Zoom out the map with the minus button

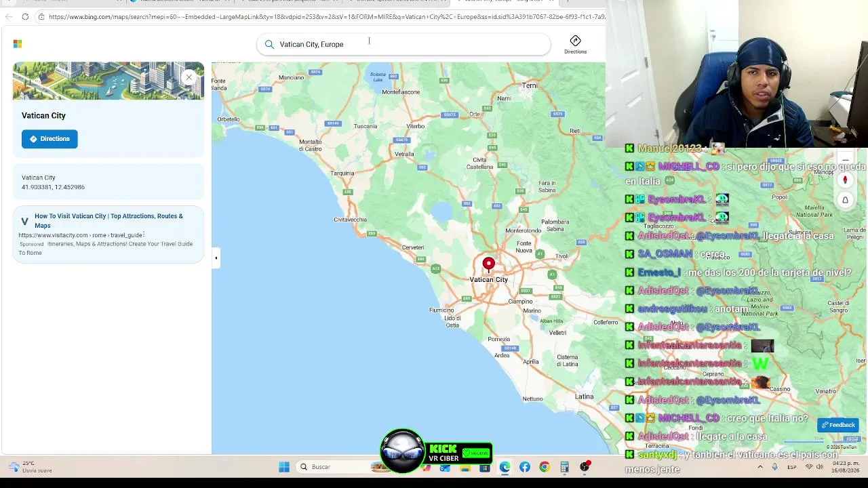[845, 161]
